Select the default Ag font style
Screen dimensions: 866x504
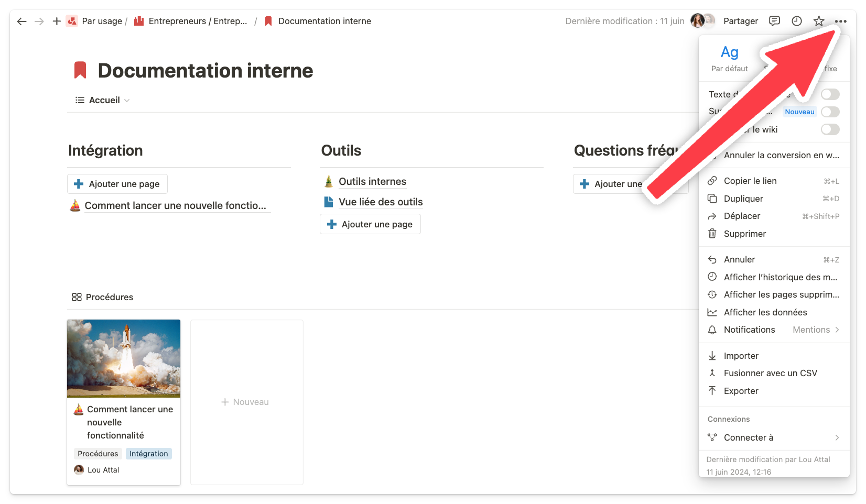729,58
